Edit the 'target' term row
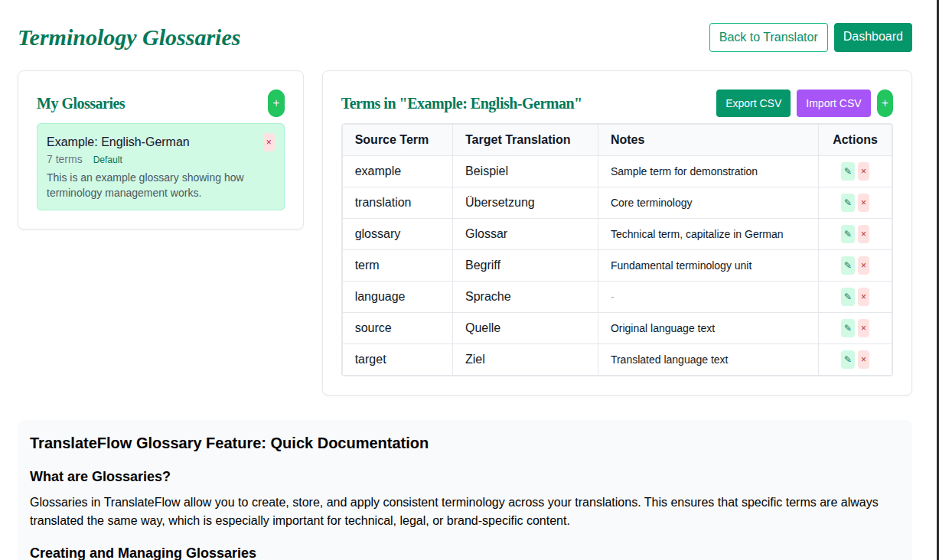This screenshot has width=939, height=560. tap(847, 360)
